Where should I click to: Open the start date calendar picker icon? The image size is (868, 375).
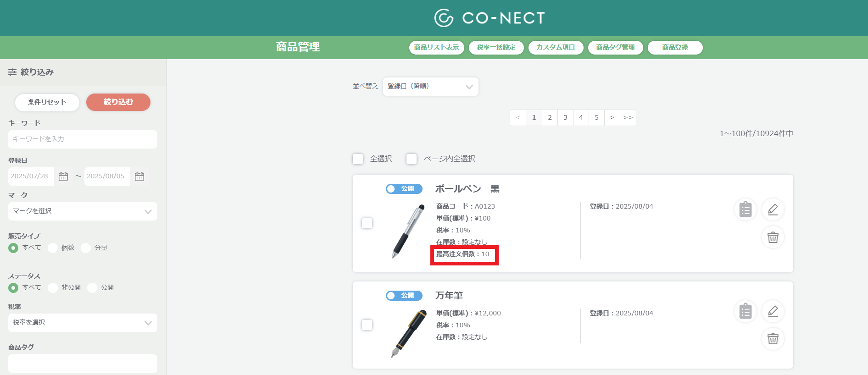tap(63, 176)
